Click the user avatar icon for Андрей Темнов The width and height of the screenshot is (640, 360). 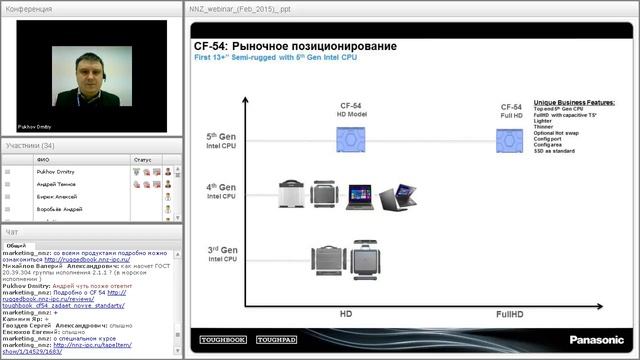(168, 184)
